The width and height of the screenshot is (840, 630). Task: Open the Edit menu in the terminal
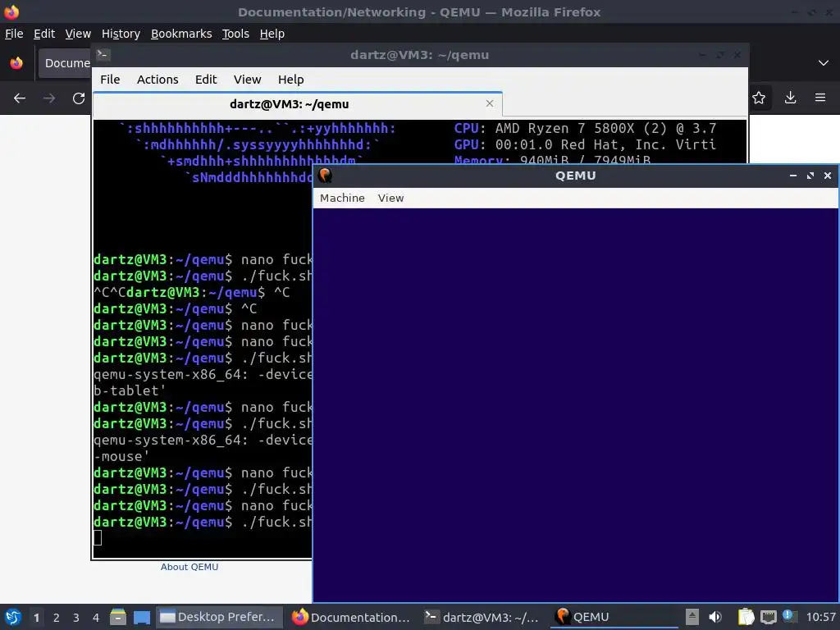[206, 80]
